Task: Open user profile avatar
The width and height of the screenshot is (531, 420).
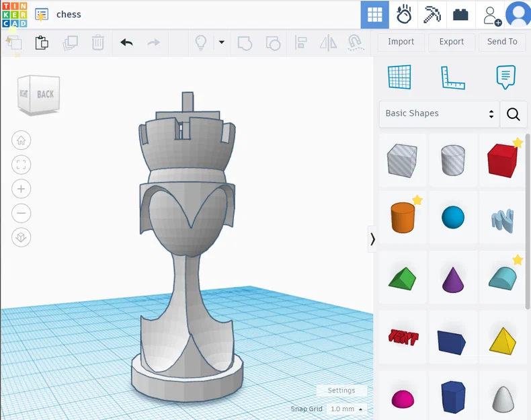Action: click(x=518, y=15)
